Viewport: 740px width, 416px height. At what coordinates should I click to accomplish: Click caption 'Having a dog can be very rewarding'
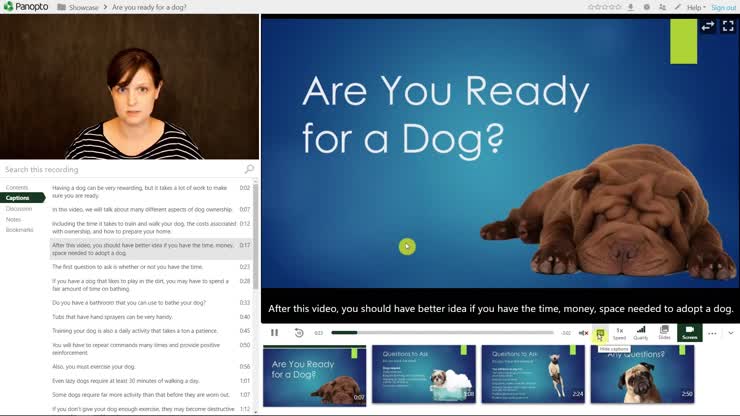coord(150,191)
